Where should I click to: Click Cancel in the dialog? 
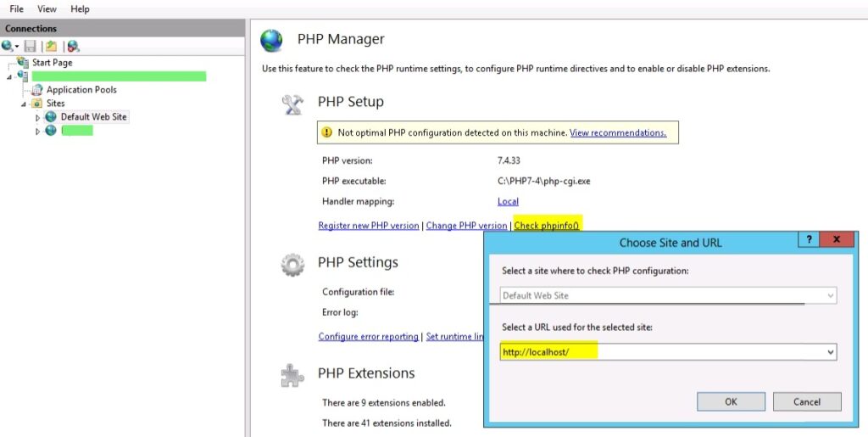807,401
